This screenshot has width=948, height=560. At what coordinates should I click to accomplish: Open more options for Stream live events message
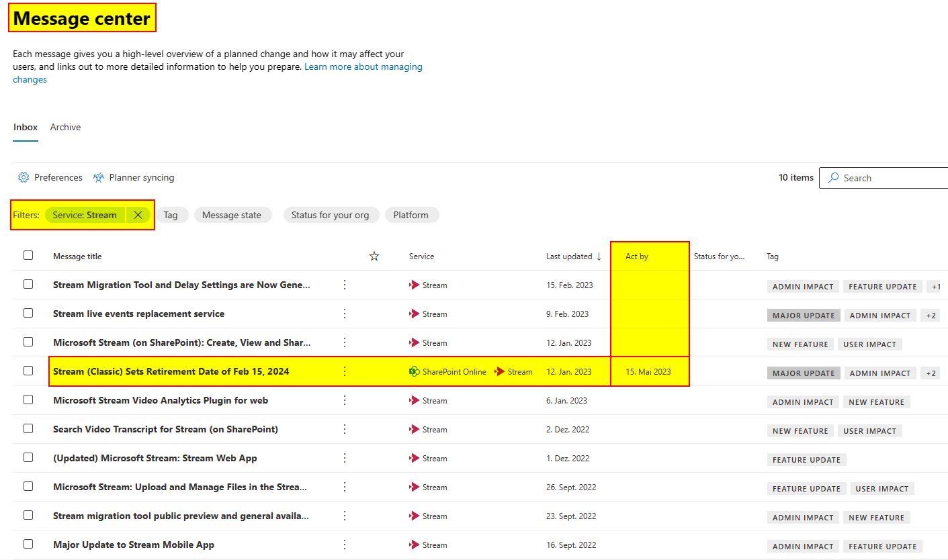345,314
